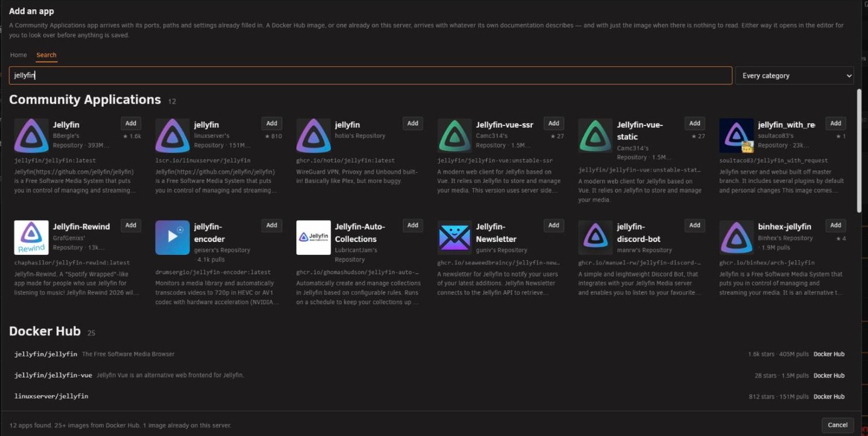Cancel the Add an app dialog

pos(838,425)
